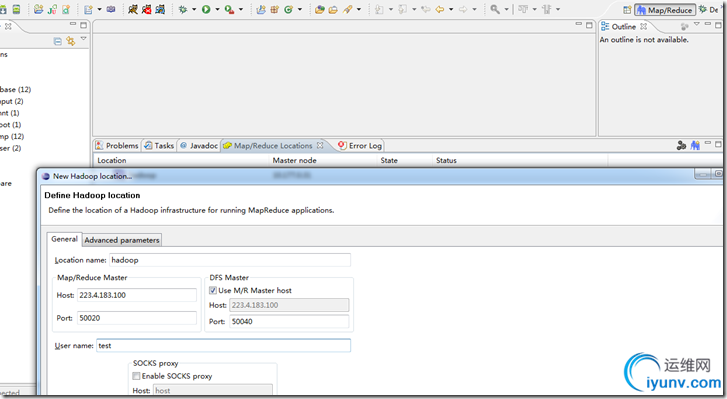This screenshot has width=727, height=399.
Task: Click the Run External Tools icon
Action: tap(229, 9)
